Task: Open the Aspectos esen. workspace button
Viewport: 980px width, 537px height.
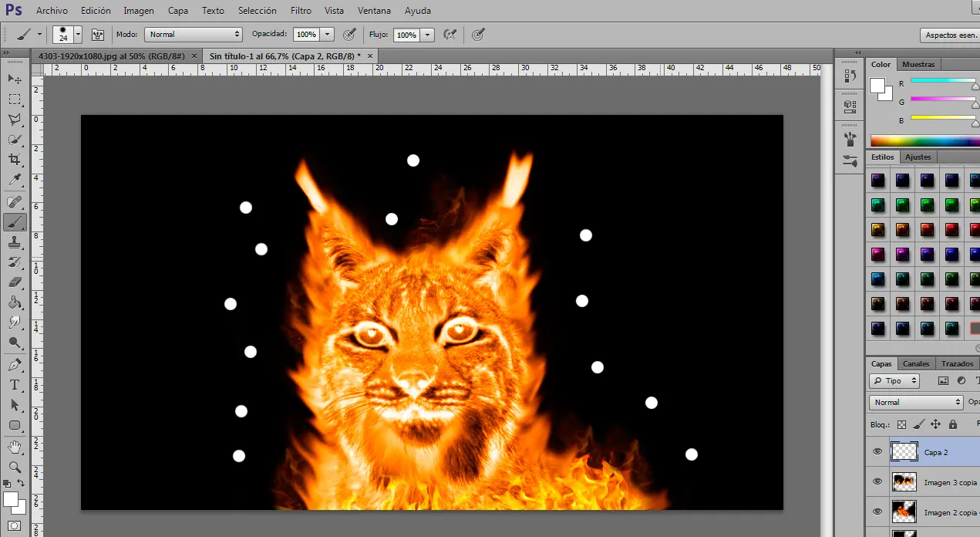Action: (950, 35)
